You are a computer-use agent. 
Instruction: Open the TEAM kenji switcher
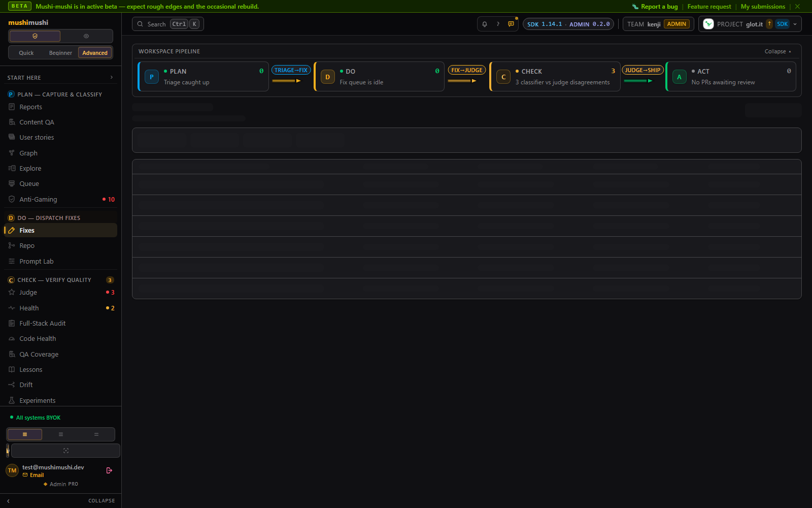pos(658,24)
